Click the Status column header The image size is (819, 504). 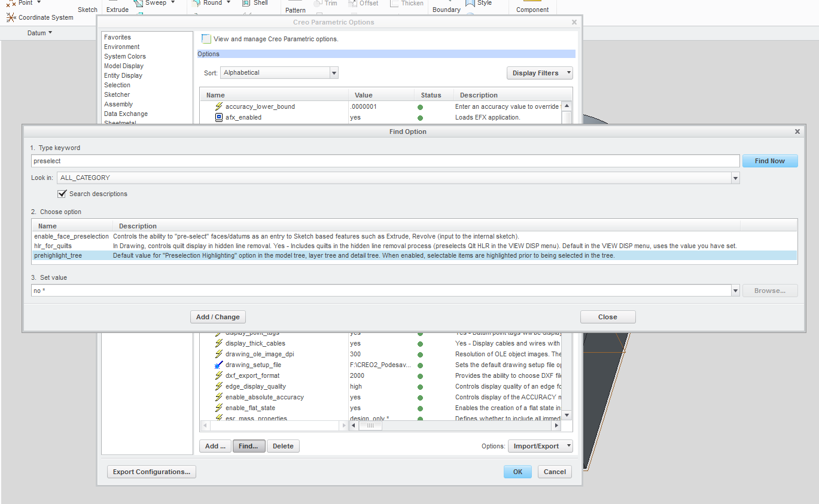tap(433, 95)
